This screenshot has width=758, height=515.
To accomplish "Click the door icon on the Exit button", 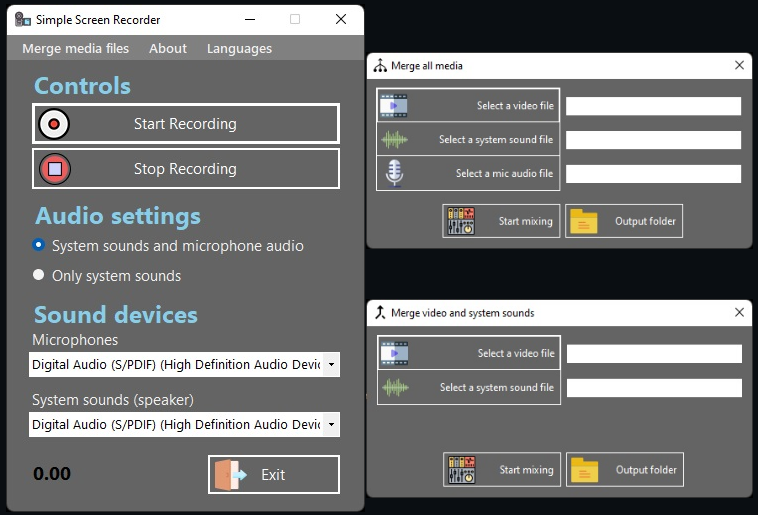I will coord(231,475).
